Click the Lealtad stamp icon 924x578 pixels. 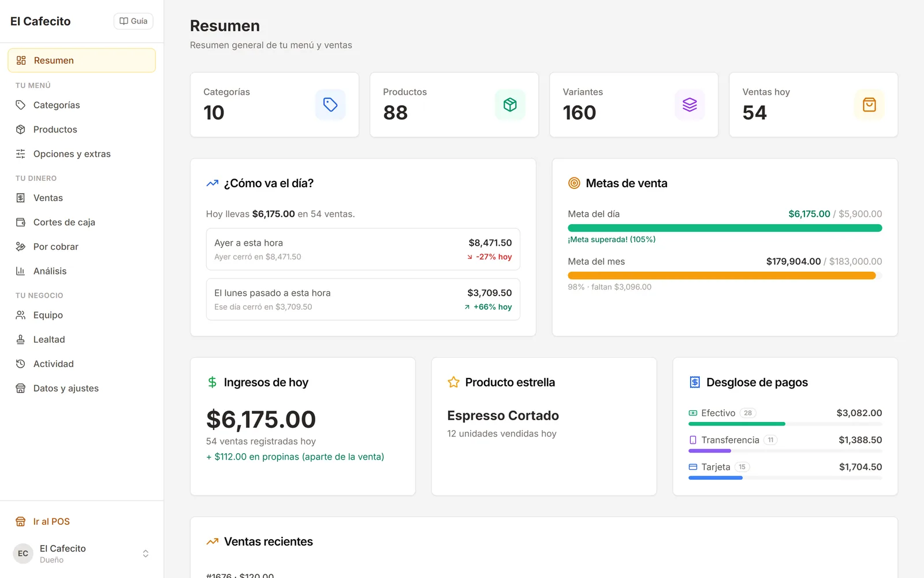[x=21, y=339]
